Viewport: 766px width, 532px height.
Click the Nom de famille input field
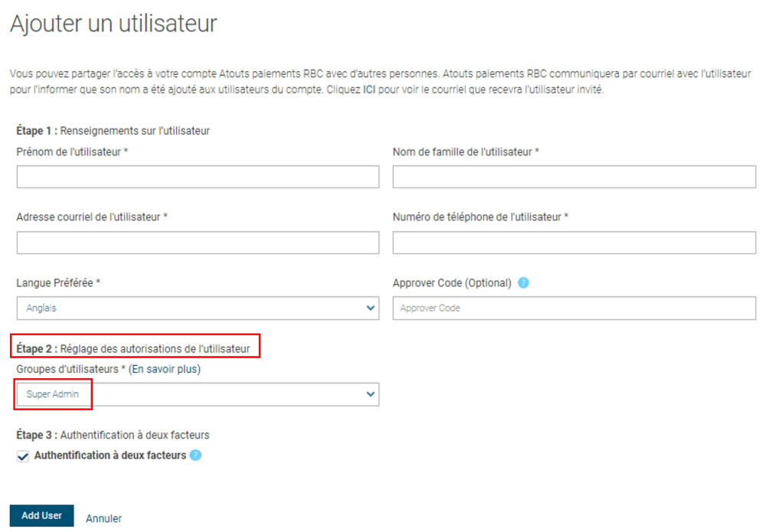574,177
